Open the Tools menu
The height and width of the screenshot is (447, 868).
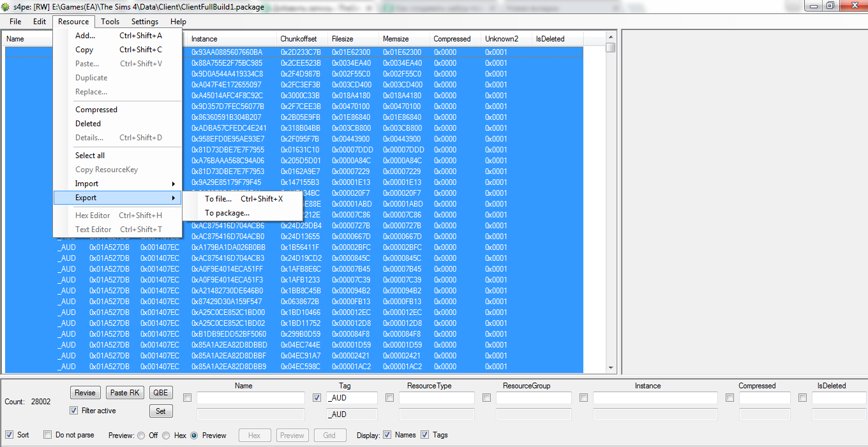(x=110, y=22)
